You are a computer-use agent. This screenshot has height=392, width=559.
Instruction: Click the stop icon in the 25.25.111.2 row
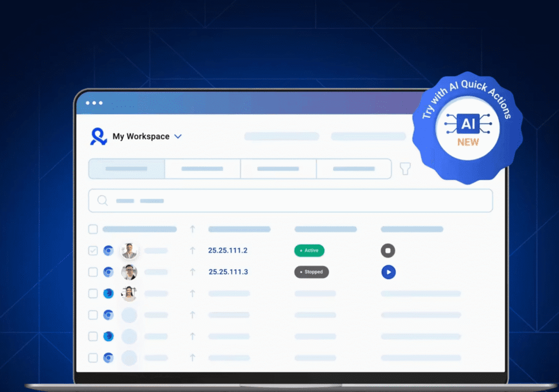point(388,251)
